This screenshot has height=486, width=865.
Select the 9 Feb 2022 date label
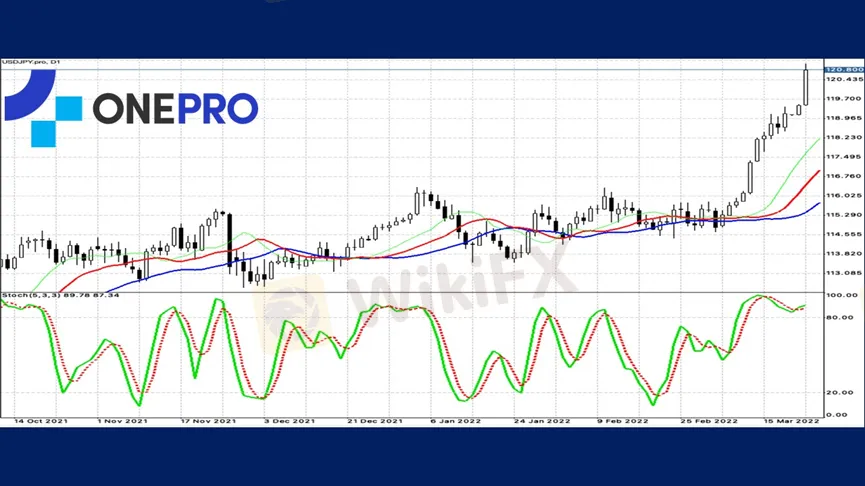tap(622, 421)
